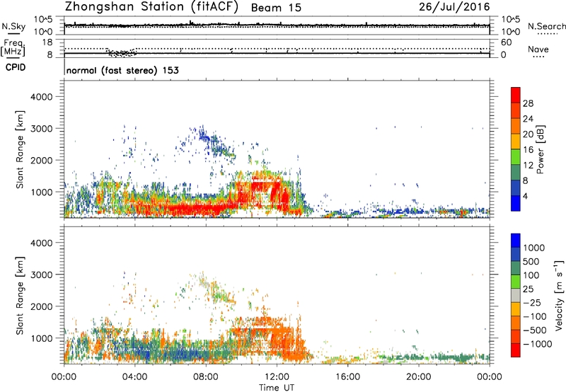Click the blue bottom of power colorbar
Viewport: 566px width, 392px height.
(x=516, y=203)
